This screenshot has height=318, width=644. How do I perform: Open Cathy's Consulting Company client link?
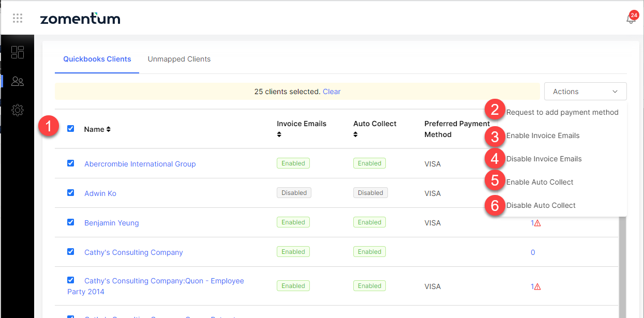133,252
